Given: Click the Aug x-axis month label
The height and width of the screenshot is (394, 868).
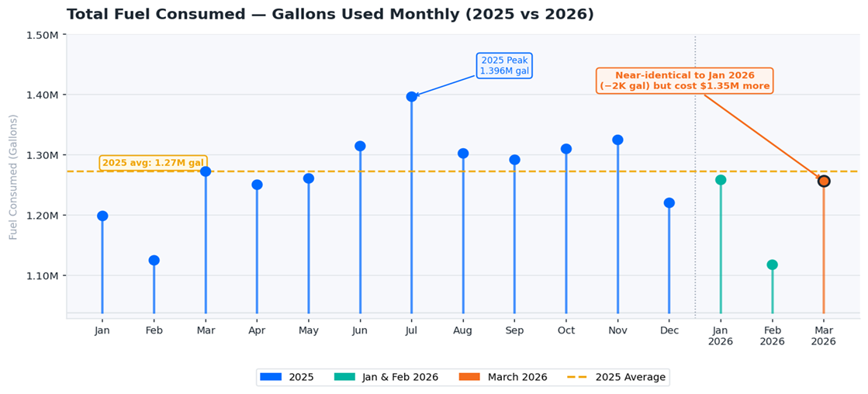Looking at the screenshot, I should click(x=462, y=330).
